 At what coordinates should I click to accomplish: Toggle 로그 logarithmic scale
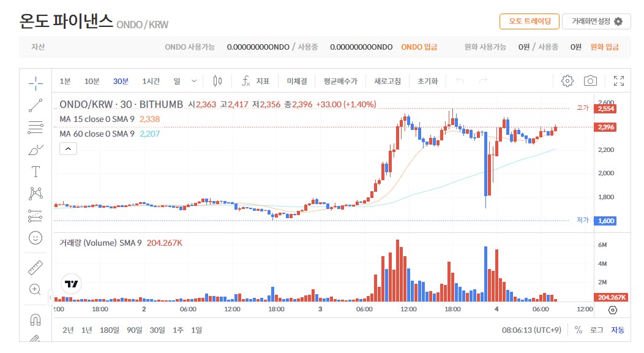coord(597,330)
